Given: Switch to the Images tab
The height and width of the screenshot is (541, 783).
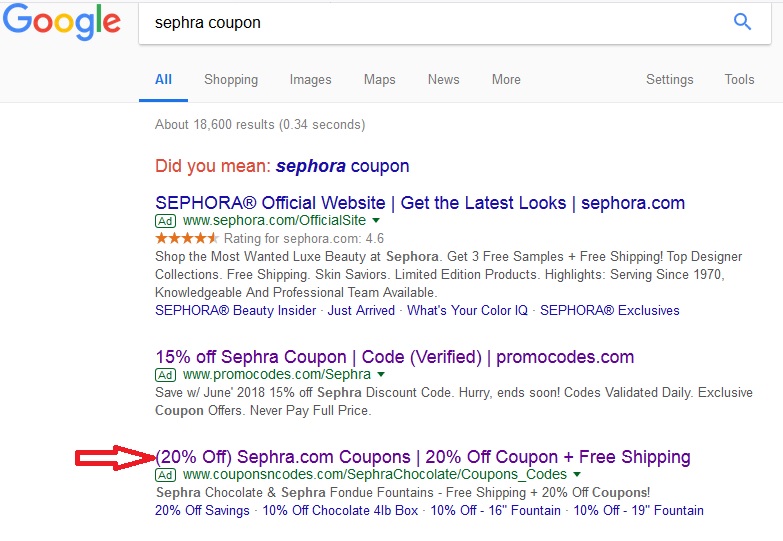Looking at the screenshot, I should point(310,79).
